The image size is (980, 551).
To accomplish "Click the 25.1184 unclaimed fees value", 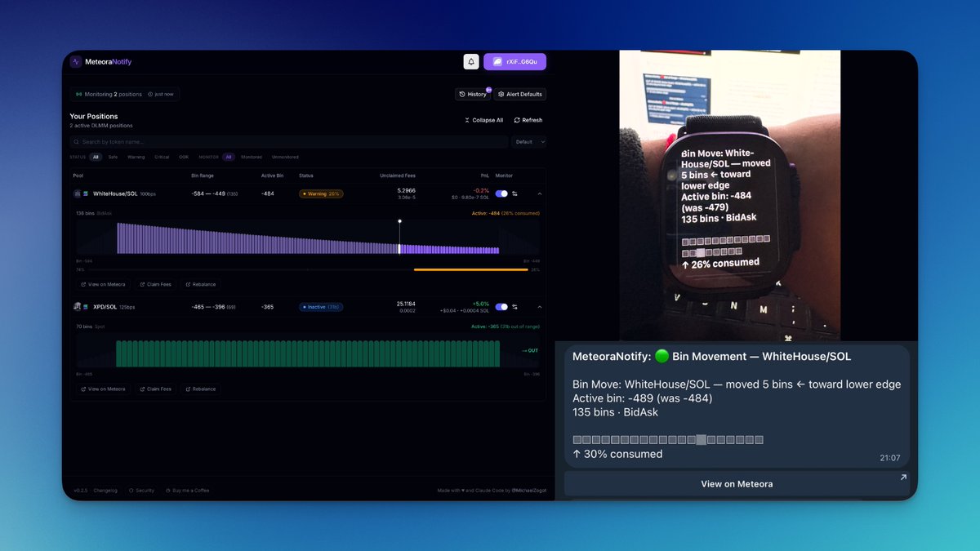I will [x=406, y=304].
